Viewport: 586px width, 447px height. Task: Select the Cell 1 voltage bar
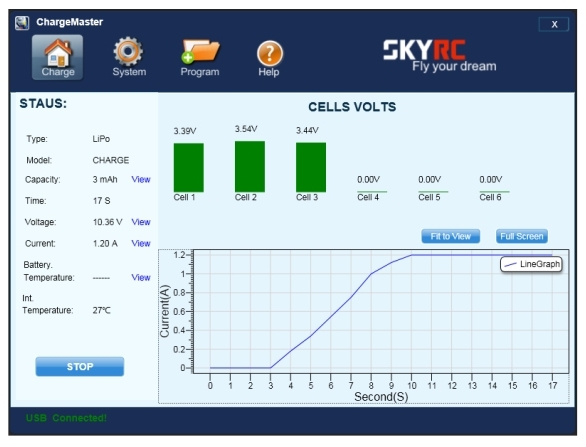click(x=189, y=167)
